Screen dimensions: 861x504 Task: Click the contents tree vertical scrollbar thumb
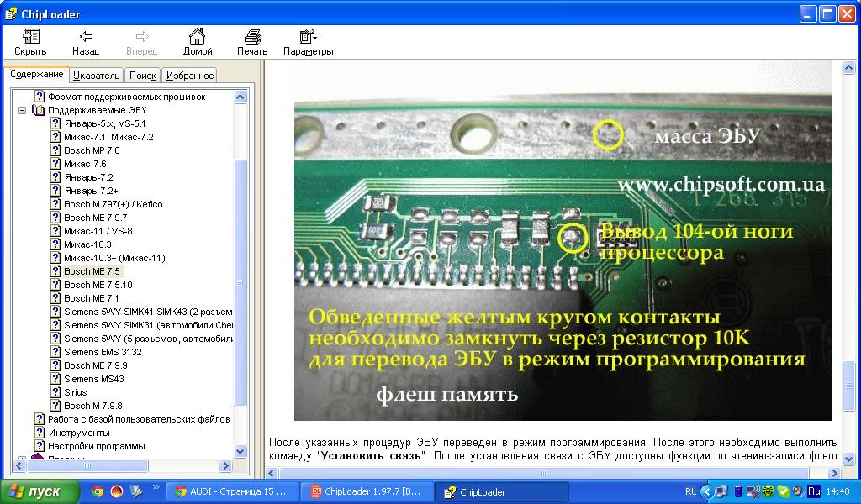pos(240,283)
